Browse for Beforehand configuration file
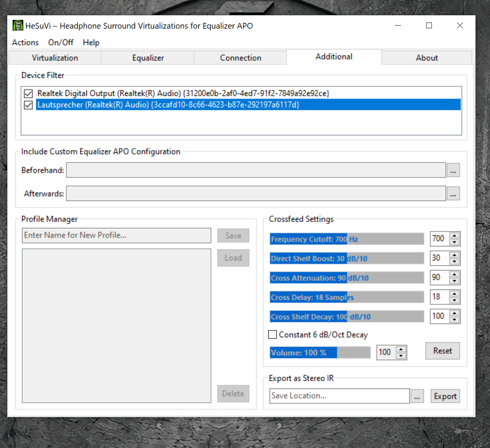490x448 pixels. pyautogui.click(x=453, y=170)
